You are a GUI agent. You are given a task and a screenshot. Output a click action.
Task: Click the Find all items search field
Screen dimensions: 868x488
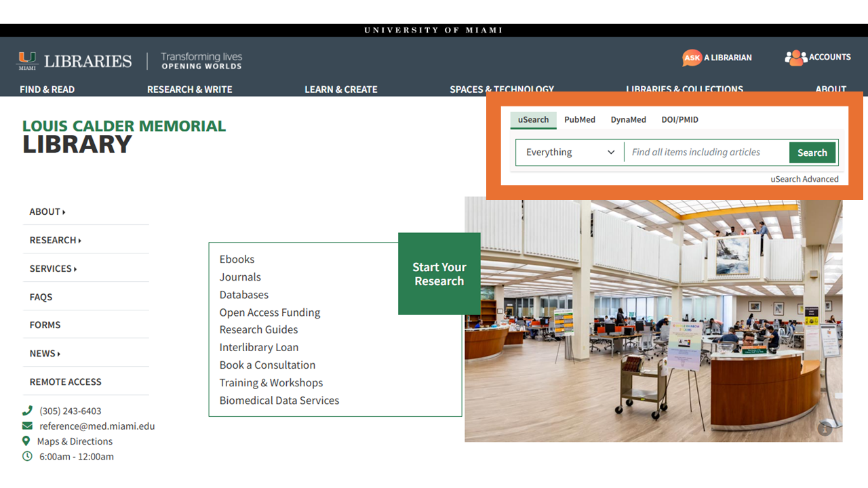(705, 152)
